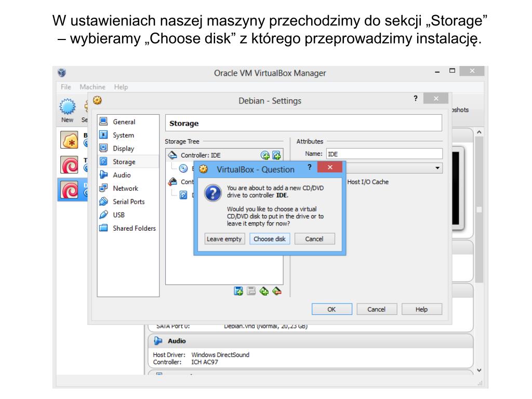Click the Choose disk button
The image size is (532, 399).
coord(270,239)
